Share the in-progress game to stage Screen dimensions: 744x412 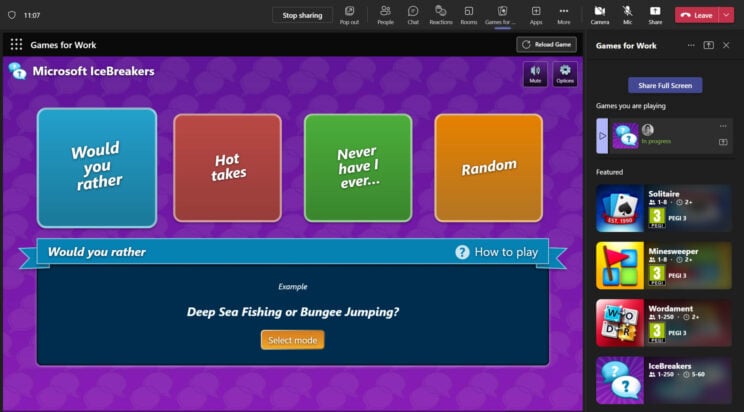(x=723, y=142)
